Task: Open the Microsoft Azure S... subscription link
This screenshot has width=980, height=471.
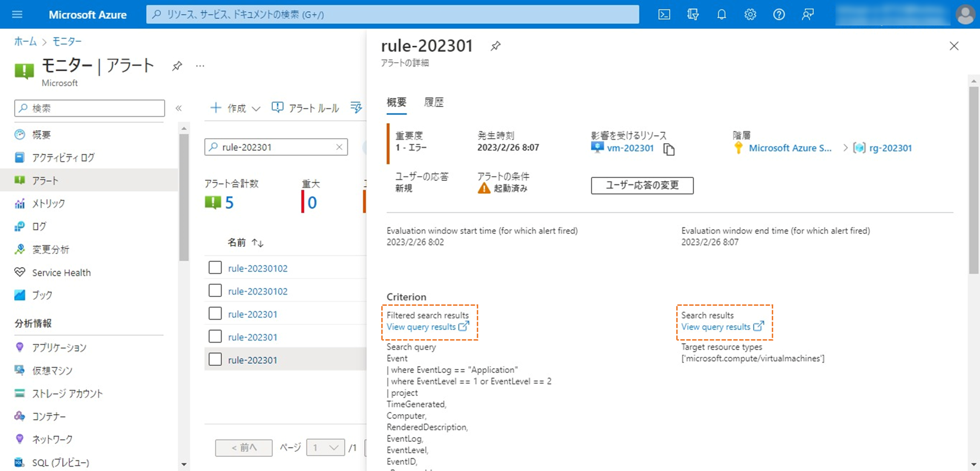Action: click(x=790, y=148)
